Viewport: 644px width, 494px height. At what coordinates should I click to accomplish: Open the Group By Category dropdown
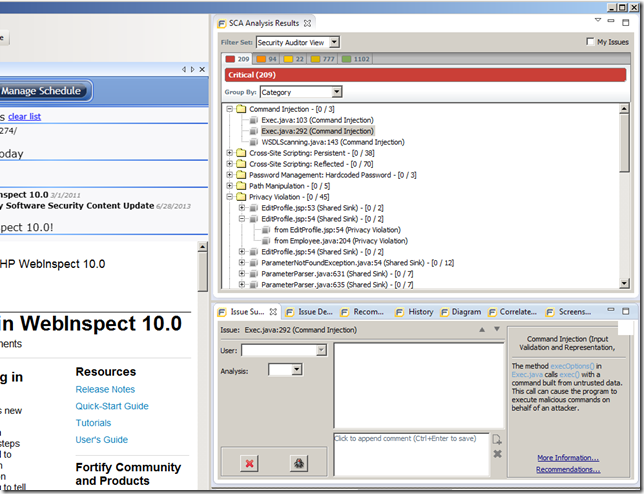pos(336,92)
